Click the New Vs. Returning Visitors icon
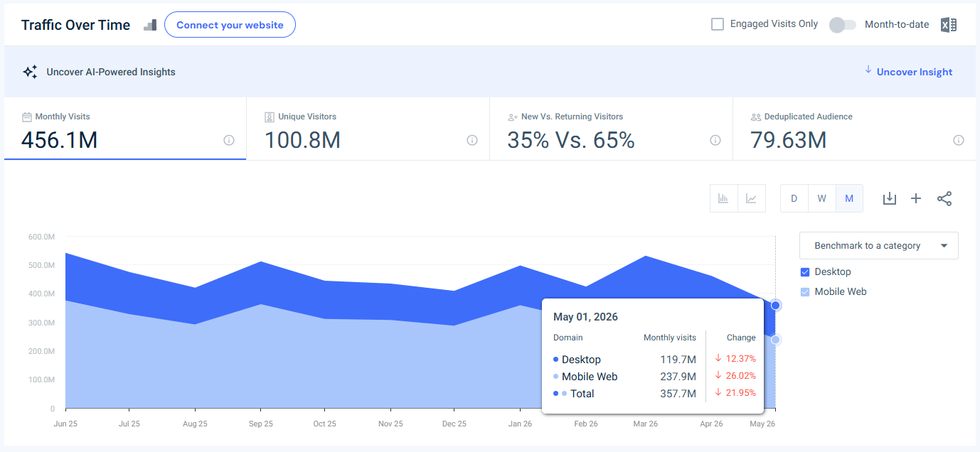 tap(513, 117)
